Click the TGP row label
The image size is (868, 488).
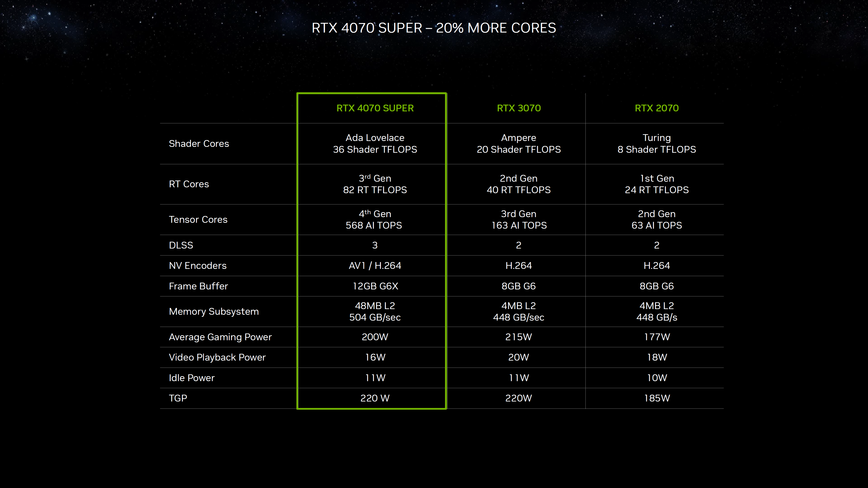[178, 398]
